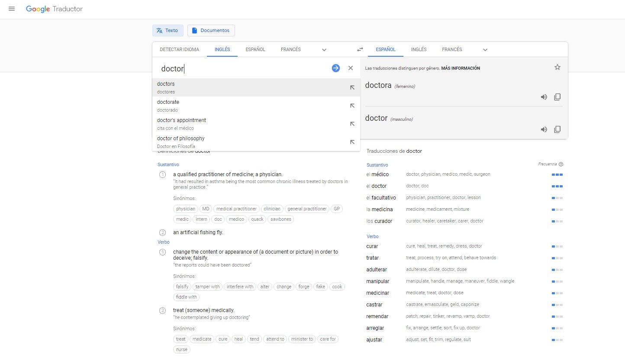Open frequency help question mark icon
Screen dimensions: 625x364
coord(561,164)
